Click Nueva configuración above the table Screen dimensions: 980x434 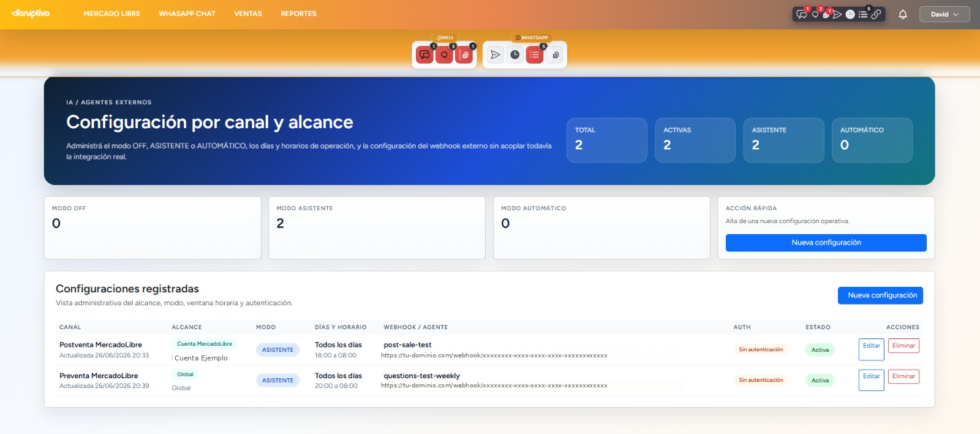[880, 295]
